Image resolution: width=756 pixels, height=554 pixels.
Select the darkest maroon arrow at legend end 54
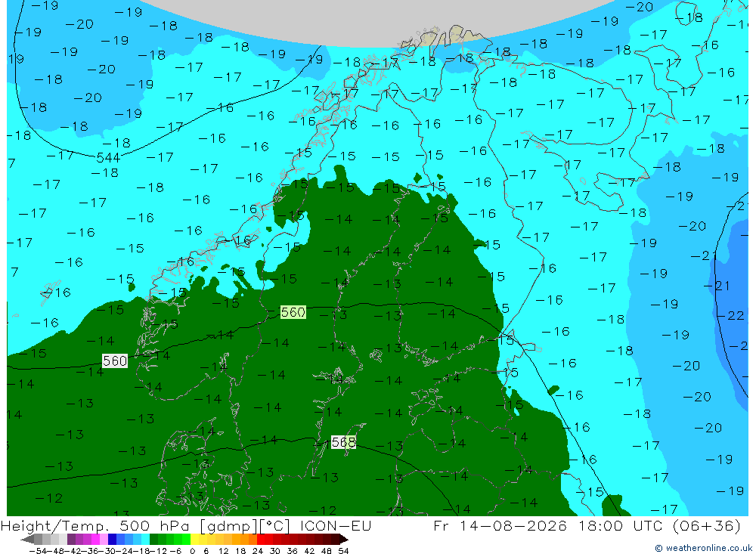coord(344,540)
